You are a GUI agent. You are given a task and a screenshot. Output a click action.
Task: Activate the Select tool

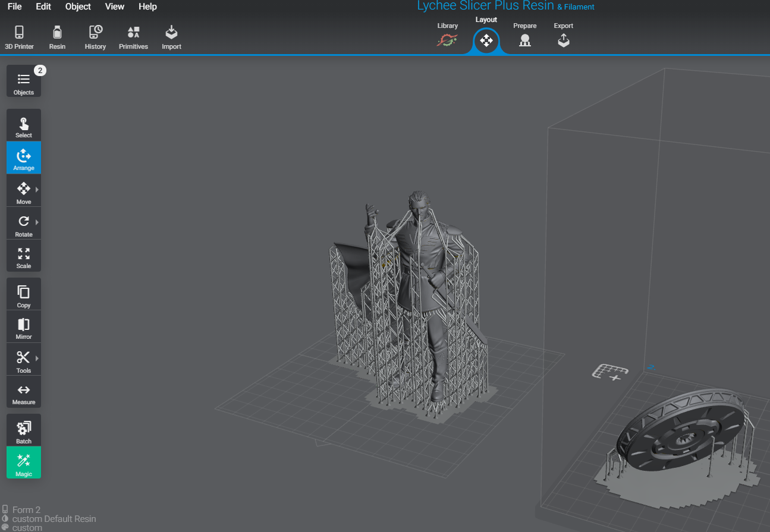[24, 126]
